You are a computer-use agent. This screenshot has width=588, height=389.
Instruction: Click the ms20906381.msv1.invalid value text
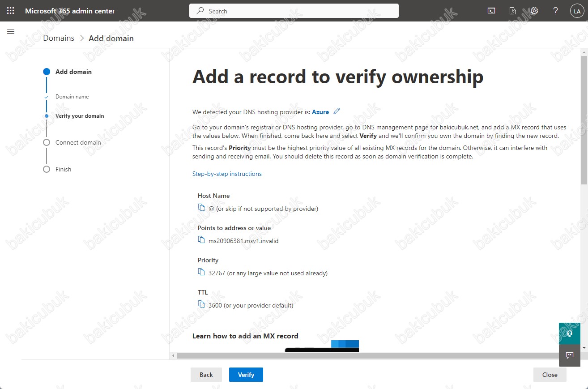click(x=243, y=241)
